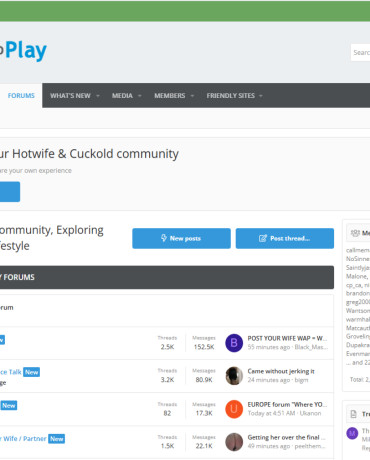Click the New badge beside Talk forum
This screenshot has height=460, width=370.
[x=32, y=372]
